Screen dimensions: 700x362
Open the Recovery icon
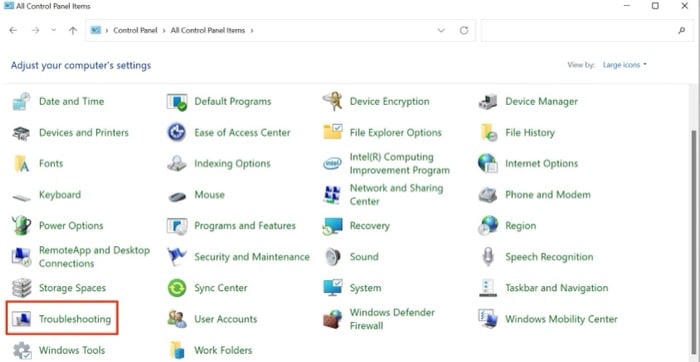[332, 226]
